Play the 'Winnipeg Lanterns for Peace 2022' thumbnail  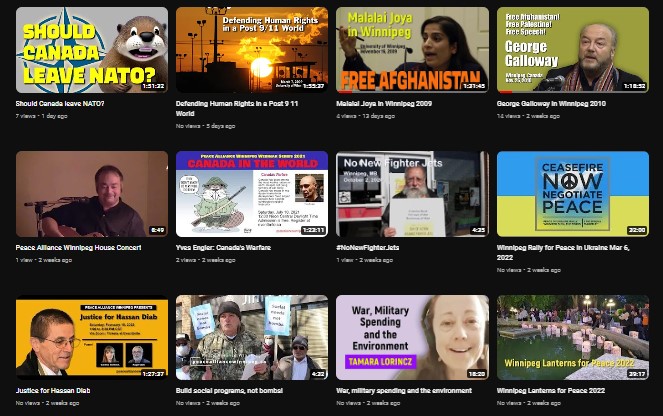click(x=572, y=337)
